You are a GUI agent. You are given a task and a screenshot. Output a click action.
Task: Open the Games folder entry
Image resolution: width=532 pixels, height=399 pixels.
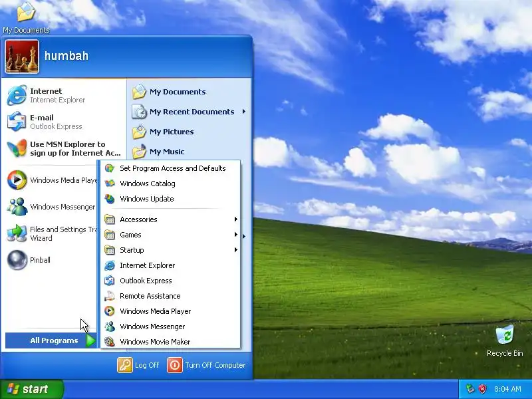click(x=171, y=235)
